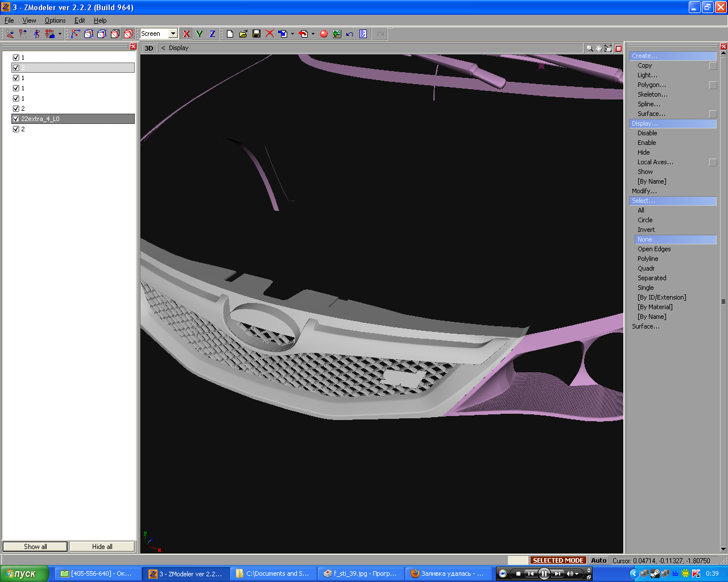
Task: Click the Steam tray icon
Action: [655, 573]
